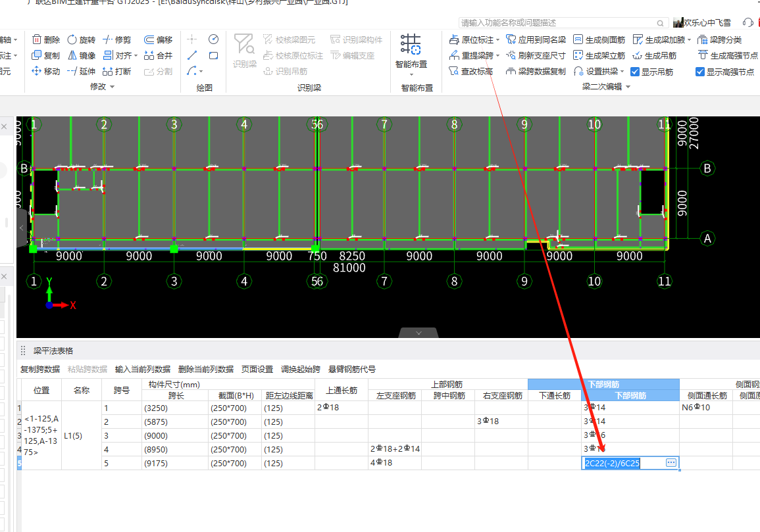Click the 2⌀18 top through bar cell

pyautogui.click(x=342, y=408)
